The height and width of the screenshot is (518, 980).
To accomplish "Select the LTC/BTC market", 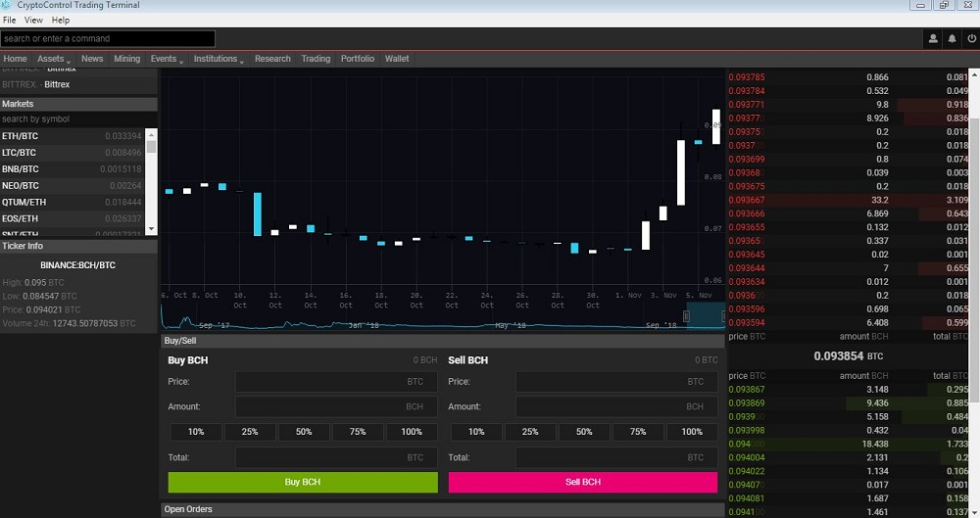I will 72,153.
